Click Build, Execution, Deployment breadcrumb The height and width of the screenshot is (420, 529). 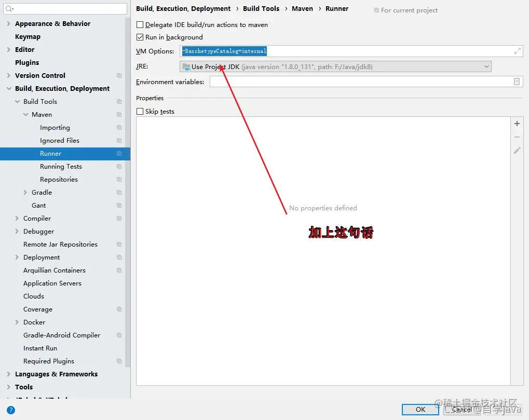[183, 9]
